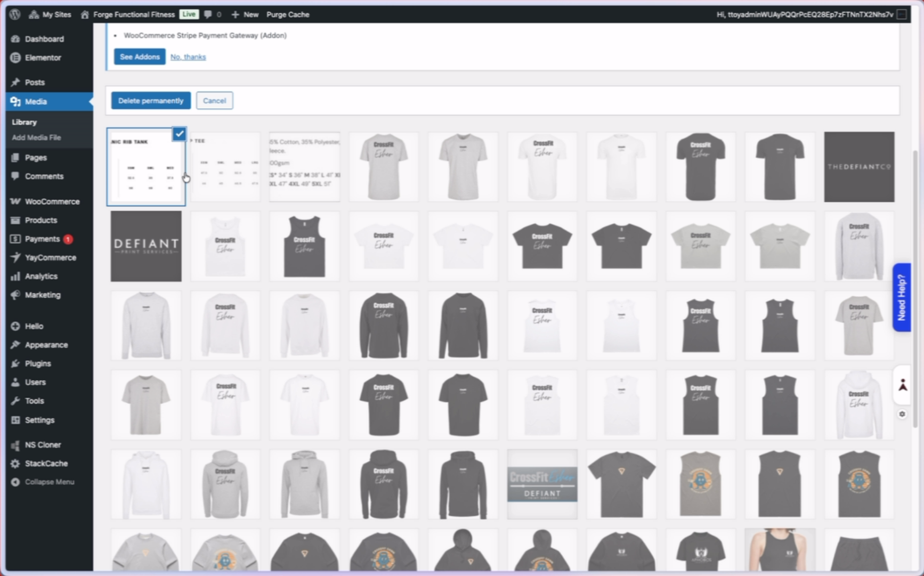Click the WooCommerce Stripe Payment Gateway (Addon) text
This screenshot has width=924, height=576.
(x=205, y=35)
